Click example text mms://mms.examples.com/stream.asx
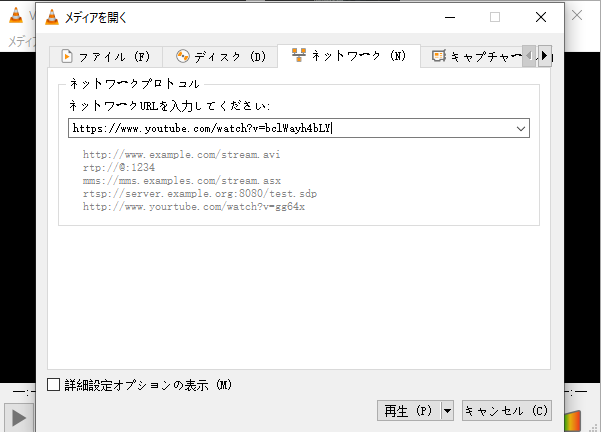The height and width of the screenshot is (432, 601). pyautogui.click(x=182, y=181)
